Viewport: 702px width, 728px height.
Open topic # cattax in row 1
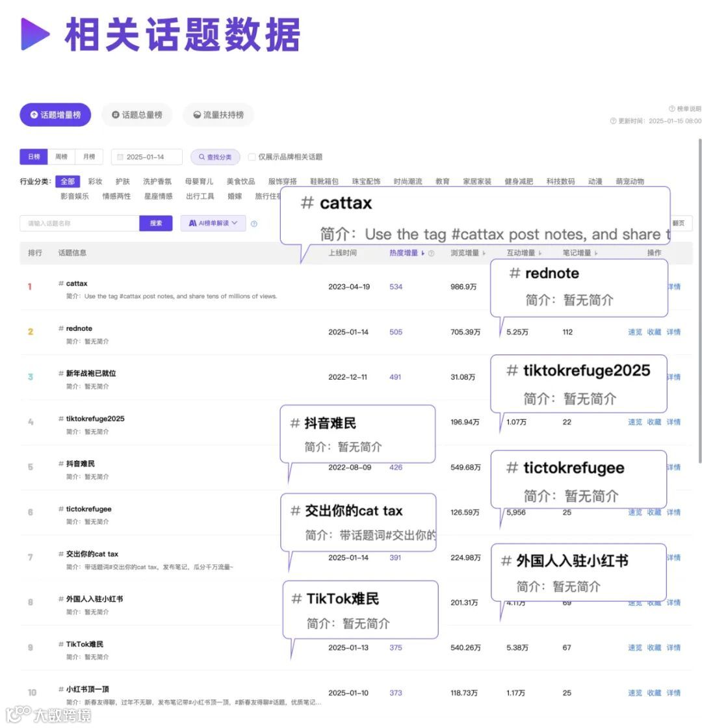coord(73,283)
